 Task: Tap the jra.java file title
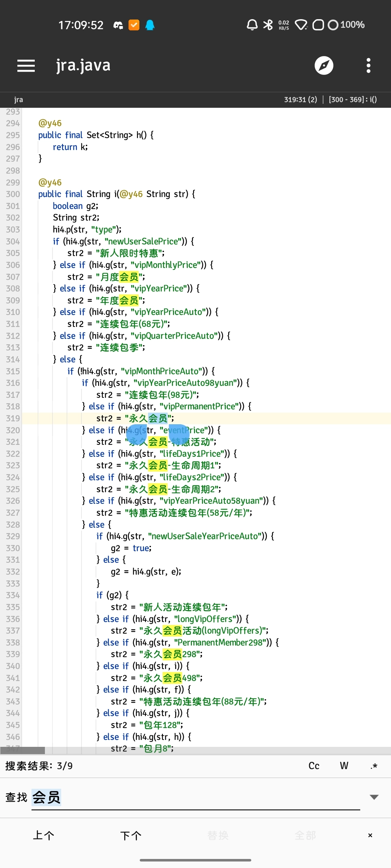pos(83,65)
